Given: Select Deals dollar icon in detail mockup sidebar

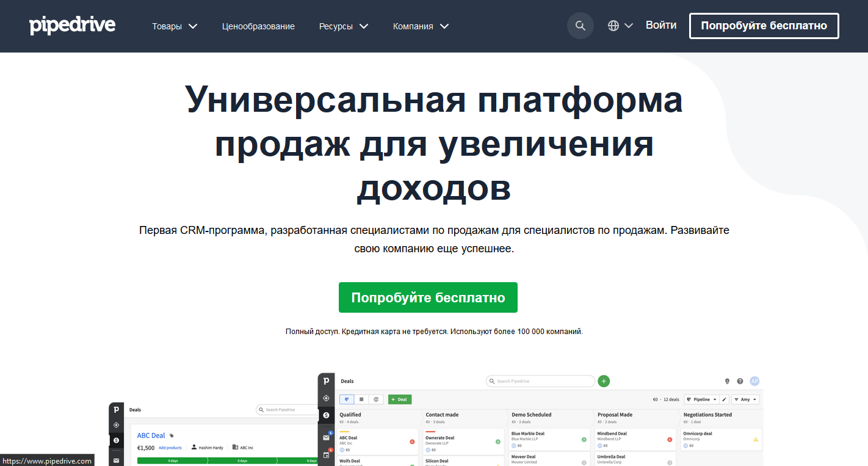Looking at the screenshot, I should tap(116, 440).
